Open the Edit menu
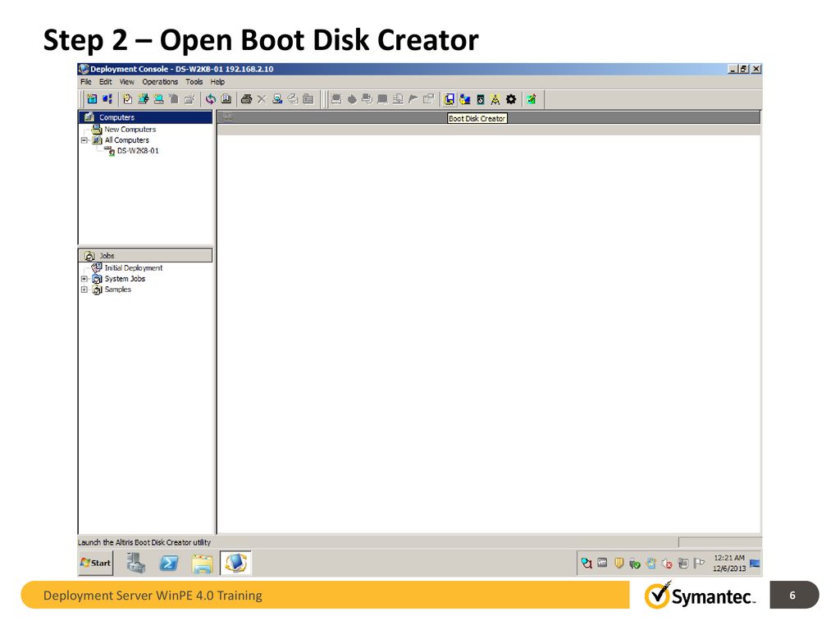 click(106, 82)
